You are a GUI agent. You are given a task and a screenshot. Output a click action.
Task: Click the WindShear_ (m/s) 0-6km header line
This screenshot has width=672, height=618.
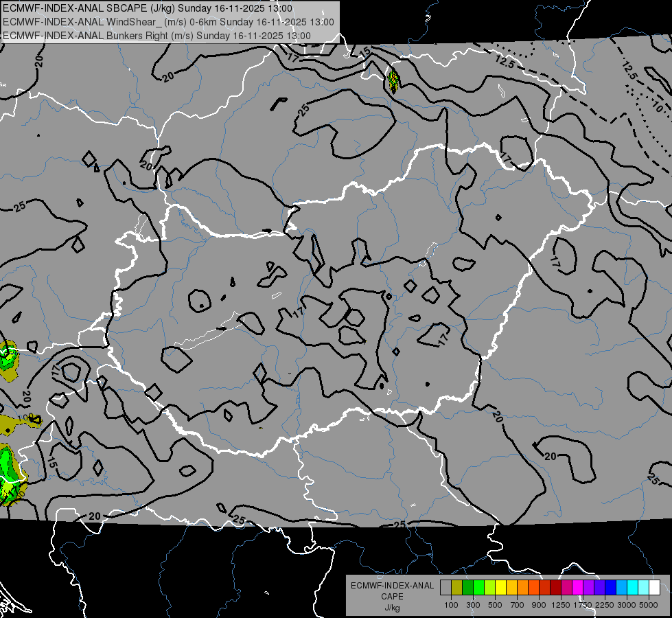168,22
